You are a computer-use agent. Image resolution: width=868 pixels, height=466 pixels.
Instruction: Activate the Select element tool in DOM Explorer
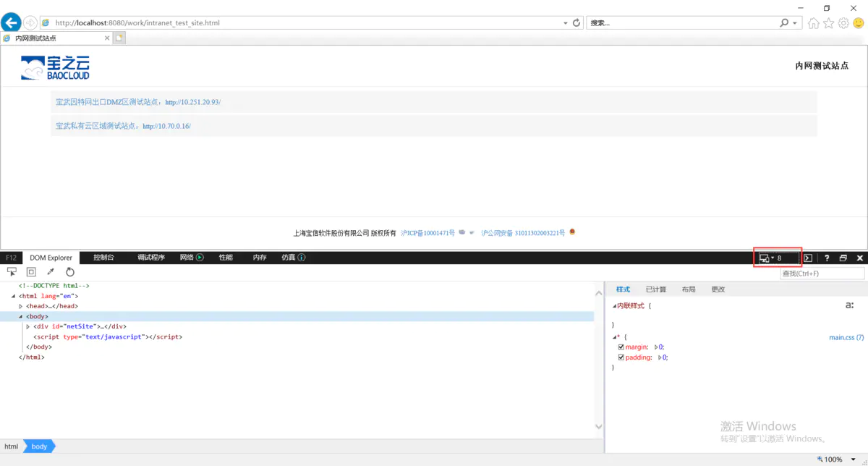click(12, 272)
